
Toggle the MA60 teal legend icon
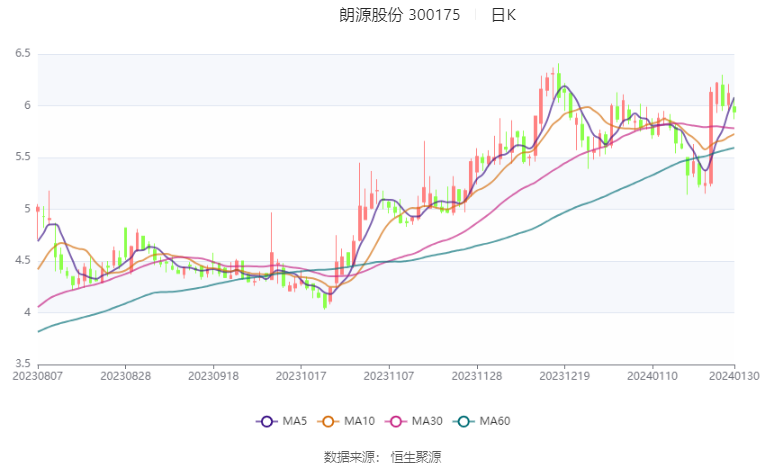click(x=463, y=422)
